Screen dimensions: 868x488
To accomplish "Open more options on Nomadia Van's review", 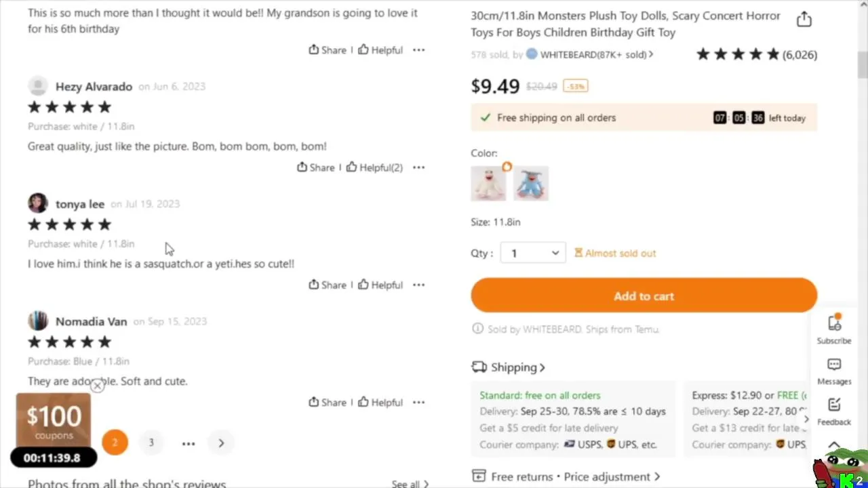I will [x=419, y=403].
